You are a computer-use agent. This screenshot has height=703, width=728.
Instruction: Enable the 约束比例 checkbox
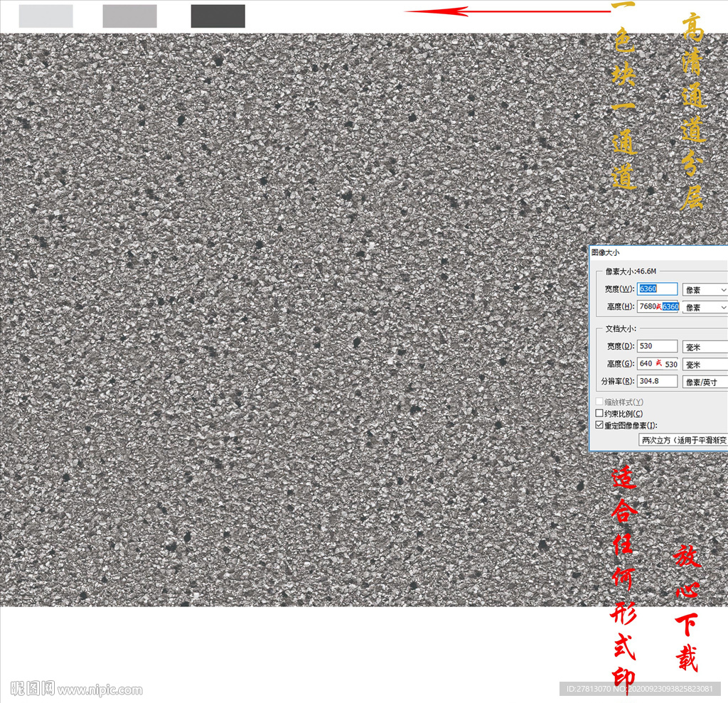[599, 413]
